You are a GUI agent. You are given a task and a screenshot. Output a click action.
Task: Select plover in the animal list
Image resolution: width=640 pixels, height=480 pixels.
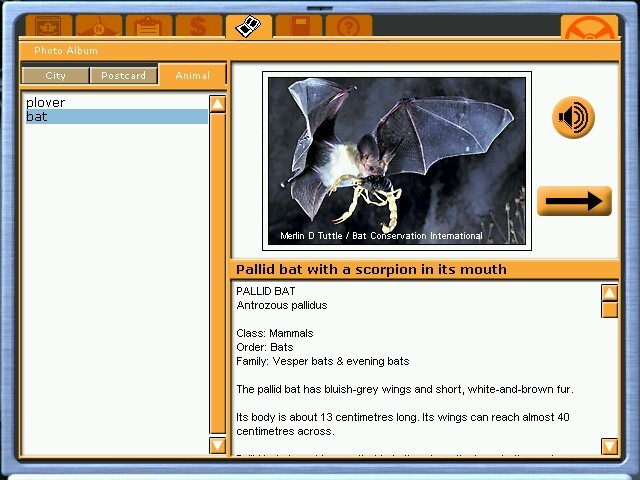coord(117,102)
